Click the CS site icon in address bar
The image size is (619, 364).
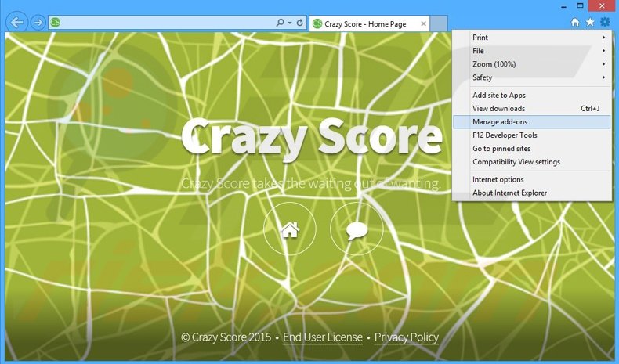coord(56,23)
